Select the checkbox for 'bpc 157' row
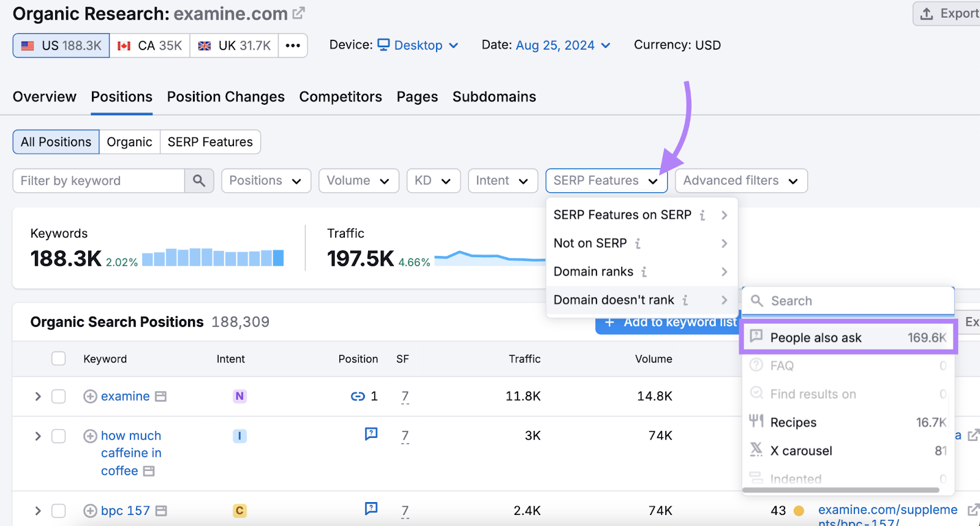The height and width of the screenshot is (526, 980). [x=59, y=511]
